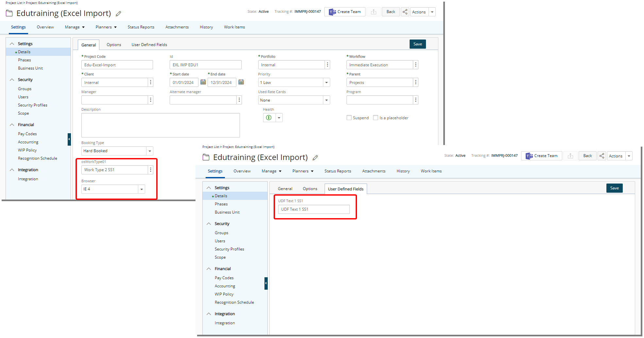Open the Client field's three-dot lookup

click(151, 82)
